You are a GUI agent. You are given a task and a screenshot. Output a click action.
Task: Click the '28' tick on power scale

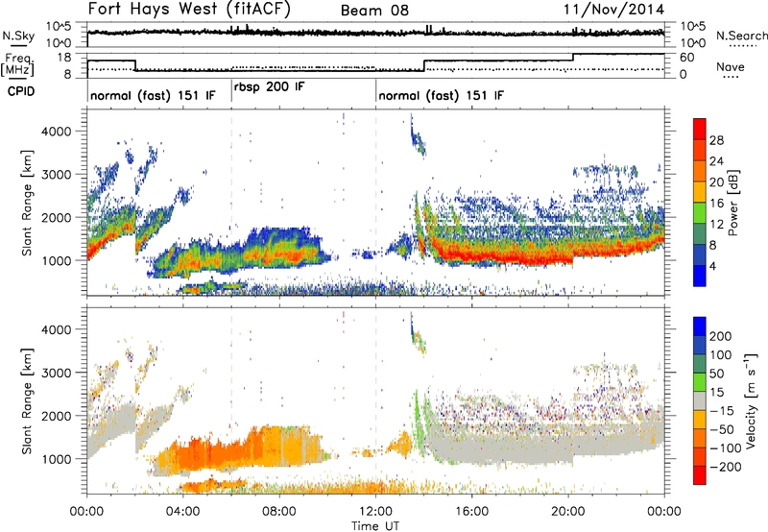click(x=716, y=140)
